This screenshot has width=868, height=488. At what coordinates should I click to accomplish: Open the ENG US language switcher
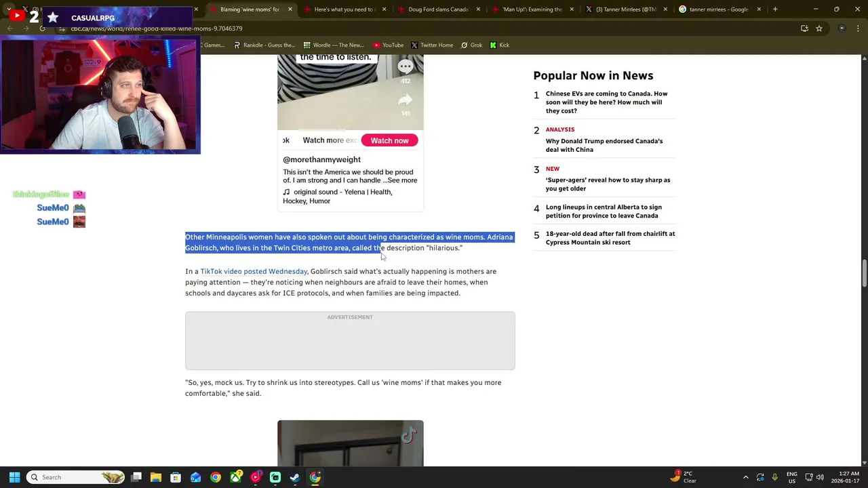(792, 477)
